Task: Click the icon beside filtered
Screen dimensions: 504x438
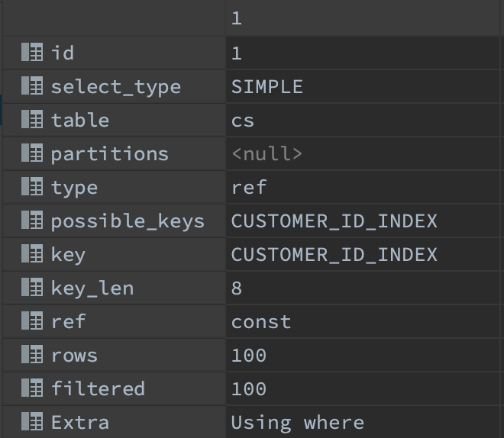Action: tap(31, 388)
